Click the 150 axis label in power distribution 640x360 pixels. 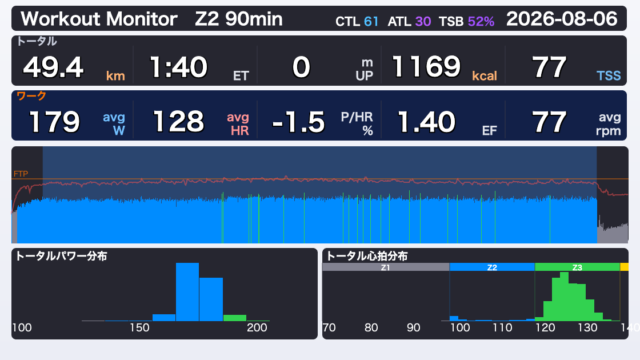tap(140, 328)
